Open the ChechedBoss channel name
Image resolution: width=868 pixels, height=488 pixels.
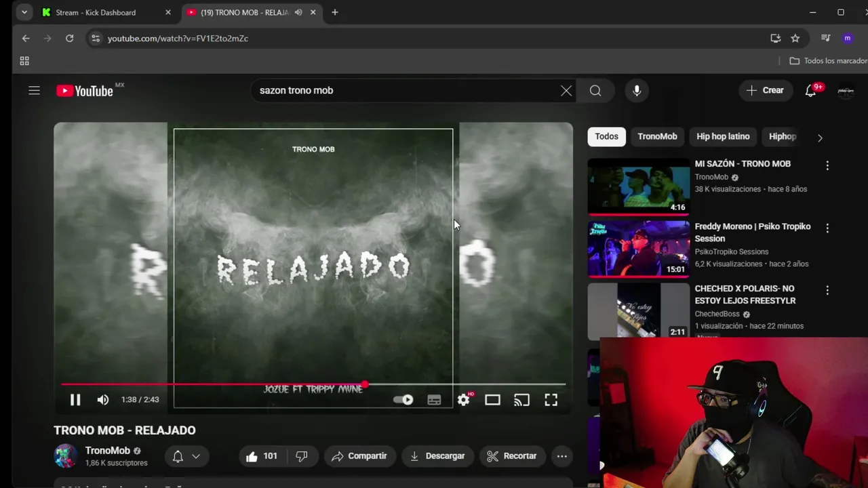[x=717, y=314]
